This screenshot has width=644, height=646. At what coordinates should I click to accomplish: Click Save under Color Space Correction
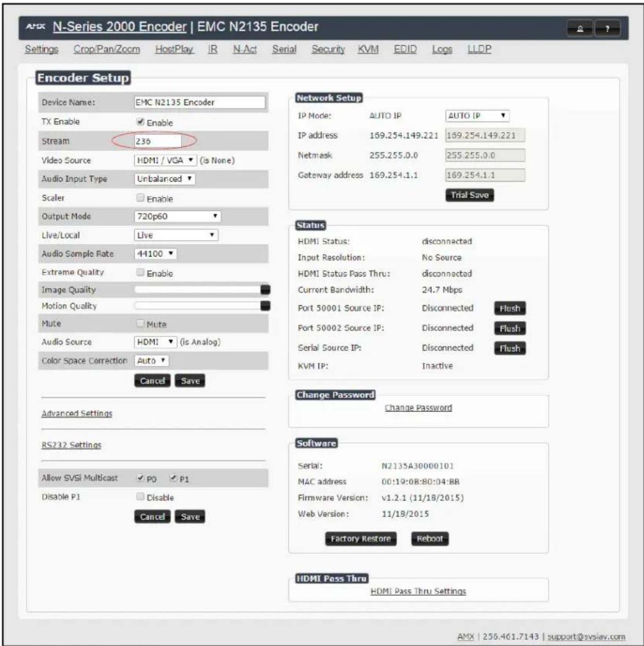pyautogui.click(x=190, y=381)
